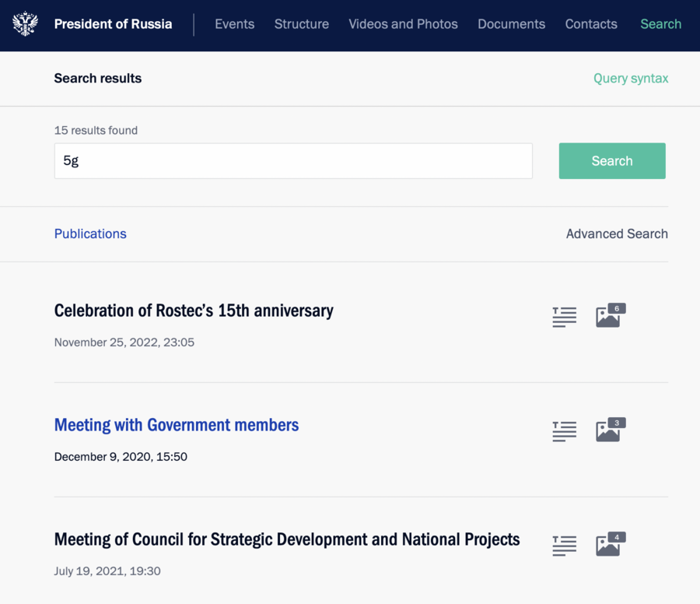The image size is (700, 604).
Task: Open Query syntax help link
Action: click(631, 79)
